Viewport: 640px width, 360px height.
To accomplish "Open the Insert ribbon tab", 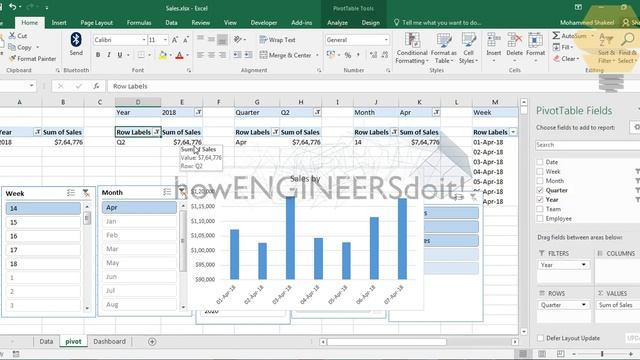I will click(59, 22).
